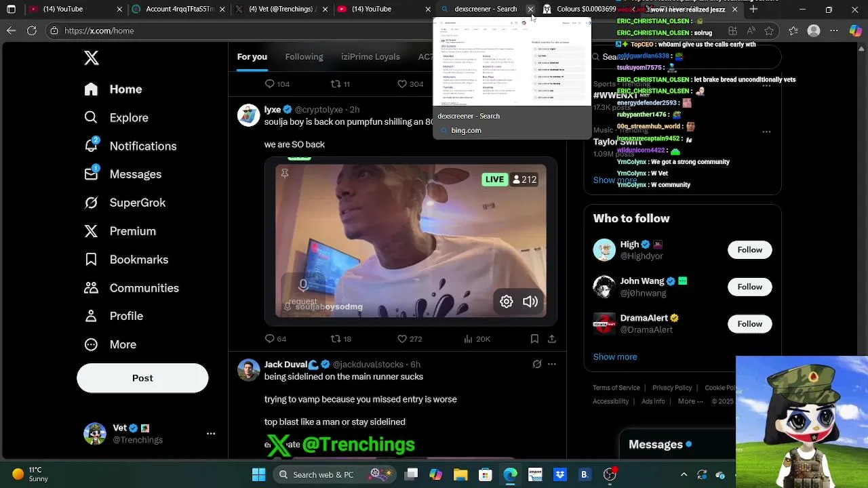Switch to the iziPrime Loyals tab
Viewport: 868px width, 488px height.
pyautogui.click(x=370, y=57)
